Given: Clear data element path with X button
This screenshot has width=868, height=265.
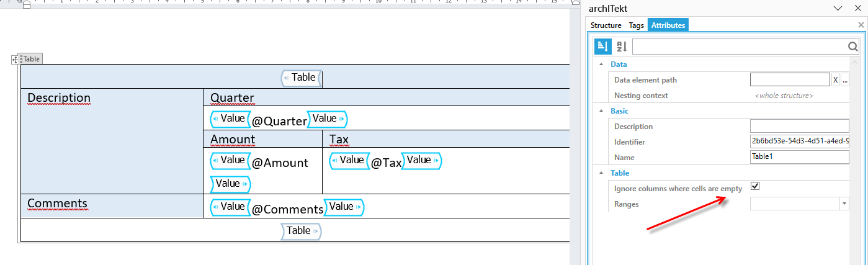Looking at the screenshot, I should click(835, 80).
